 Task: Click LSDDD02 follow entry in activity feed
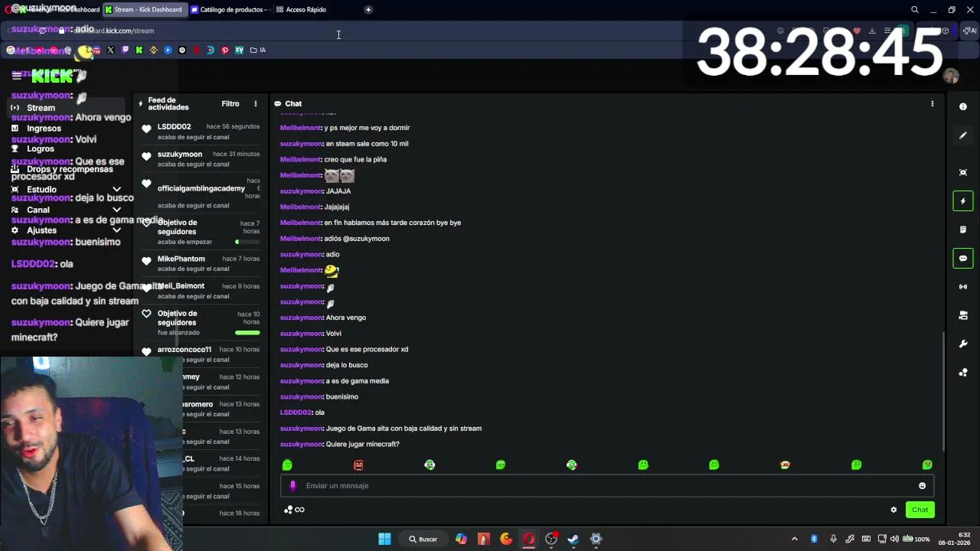point(201,132)
